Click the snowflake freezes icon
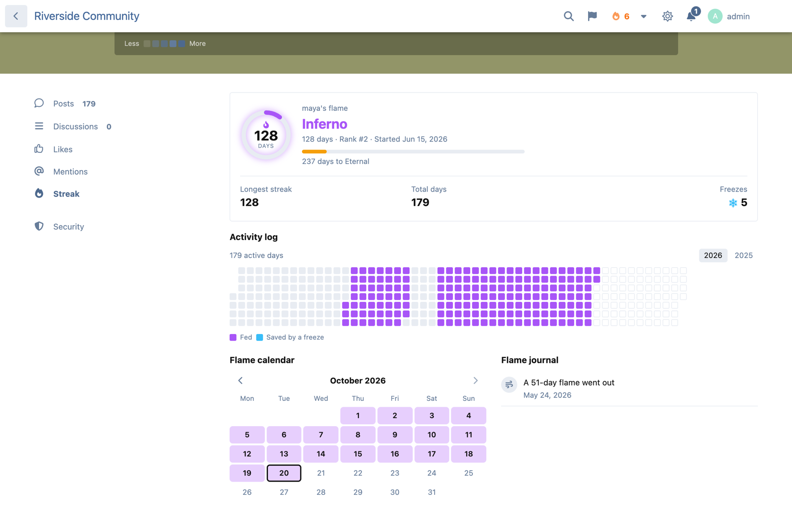 coord(733,203)
